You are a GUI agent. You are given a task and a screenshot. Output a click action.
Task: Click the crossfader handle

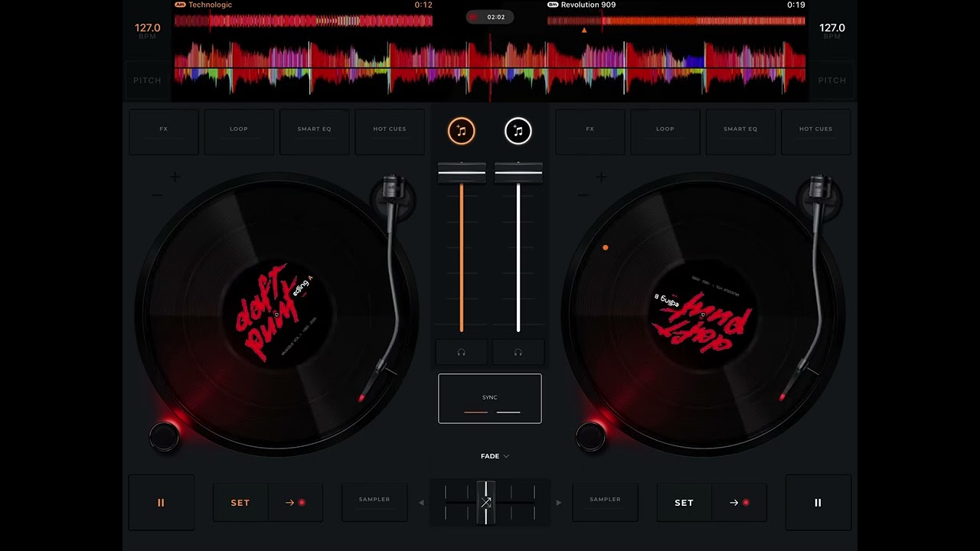(x=485, y=503)
